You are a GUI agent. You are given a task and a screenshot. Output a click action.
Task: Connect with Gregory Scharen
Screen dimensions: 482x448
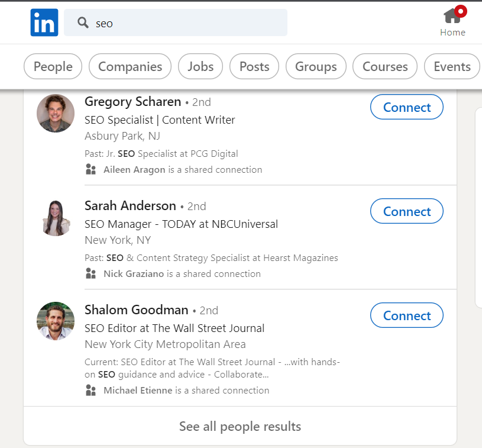(x=407, y=107)
